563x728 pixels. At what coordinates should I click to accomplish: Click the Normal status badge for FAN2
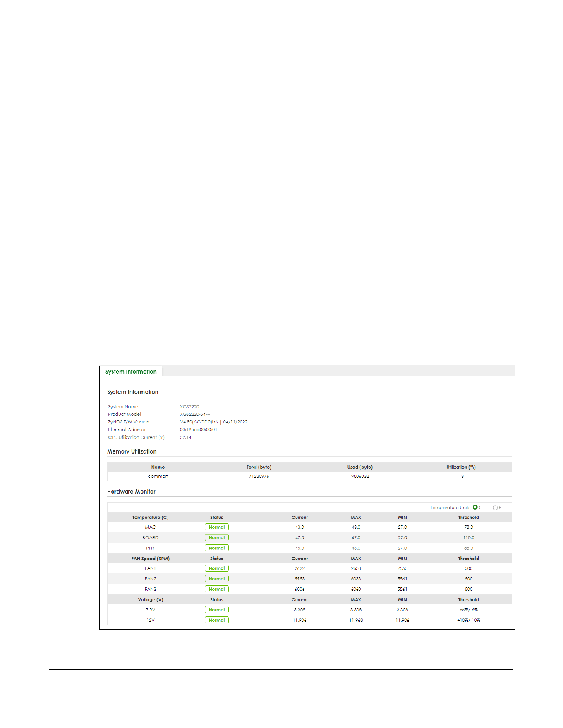point(217,579)
